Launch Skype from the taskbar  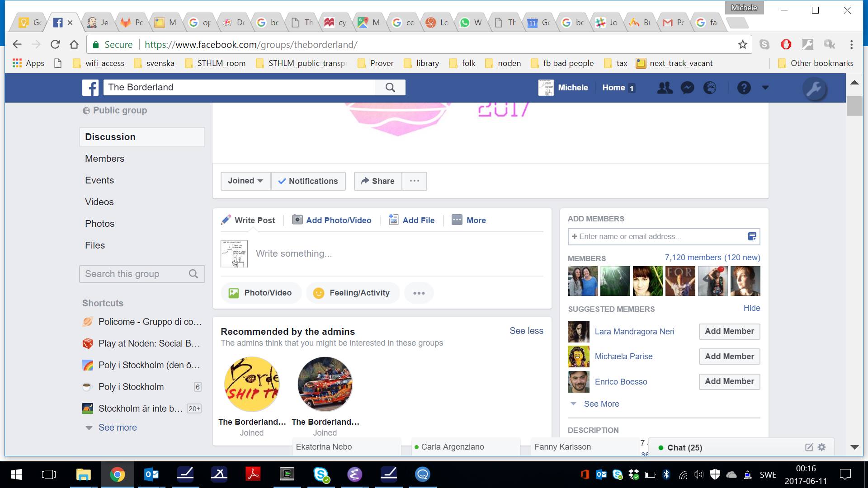321,474
